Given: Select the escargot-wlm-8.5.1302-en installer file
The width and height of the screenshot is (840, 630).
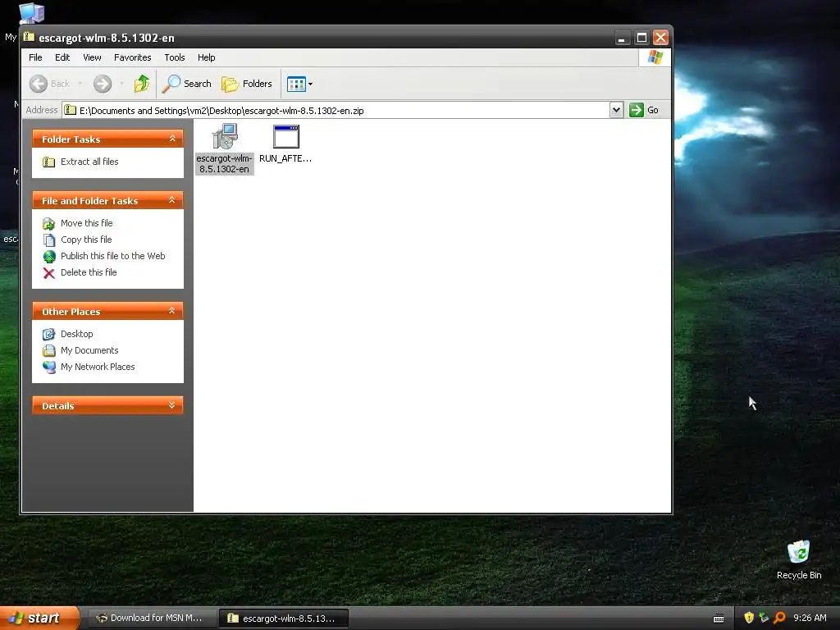Looking at the screenshot, I should pos(225,148).
